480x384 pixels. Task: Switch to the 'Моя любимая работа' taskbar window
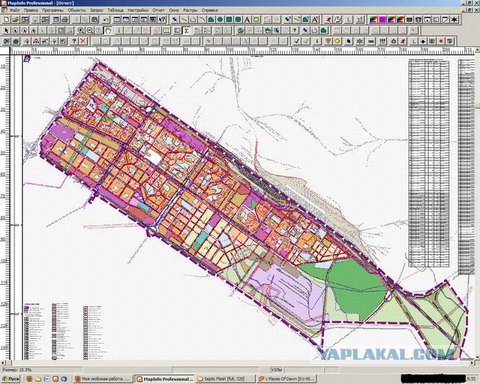coord(103,379)
